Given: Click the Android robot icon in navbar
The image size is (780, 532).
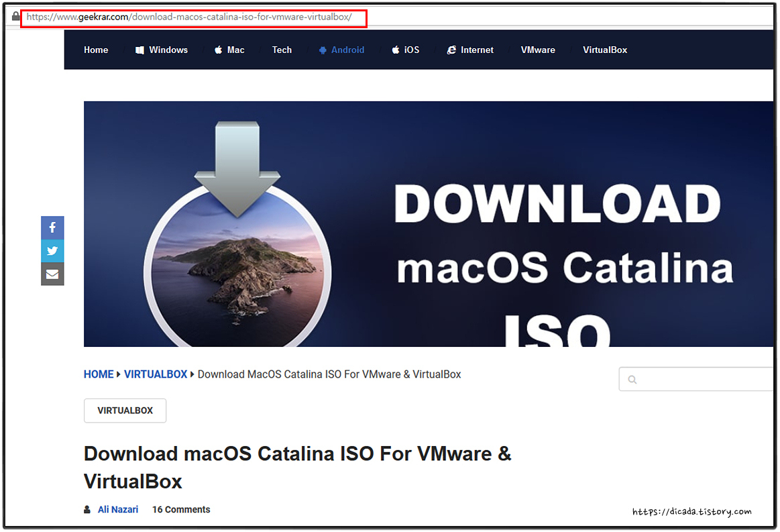Looking at the screenshot, I should 323,50.
